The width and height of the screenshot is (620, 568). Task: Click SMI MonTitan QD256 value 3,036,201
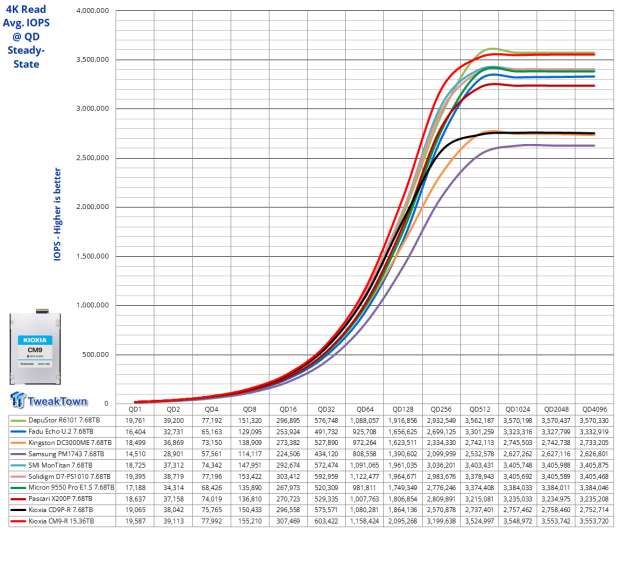click(441, 465)
